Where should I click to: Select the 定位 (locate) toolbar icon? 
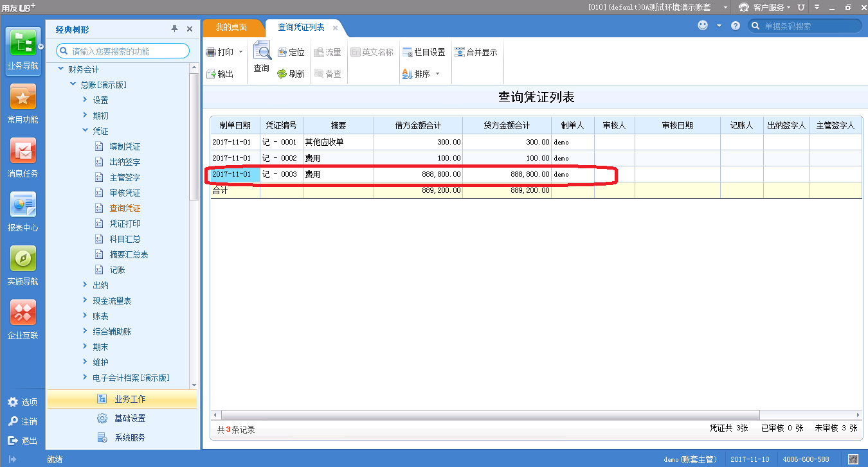(291, 51)
